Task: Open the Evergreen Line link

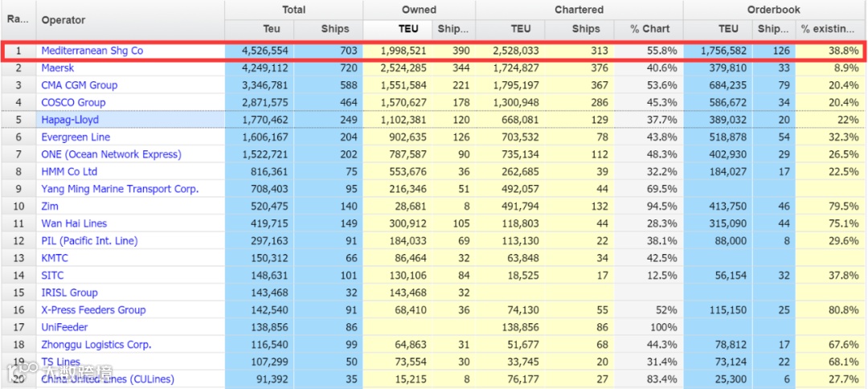Action: tap(76, 137)
